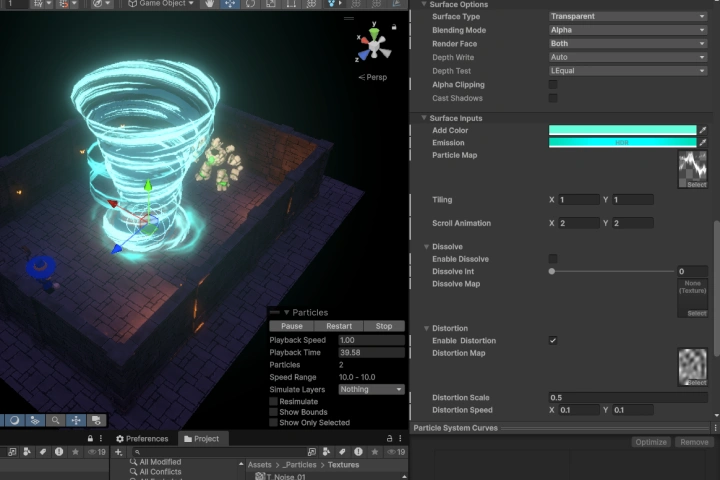Pause the particle playback

292,326
